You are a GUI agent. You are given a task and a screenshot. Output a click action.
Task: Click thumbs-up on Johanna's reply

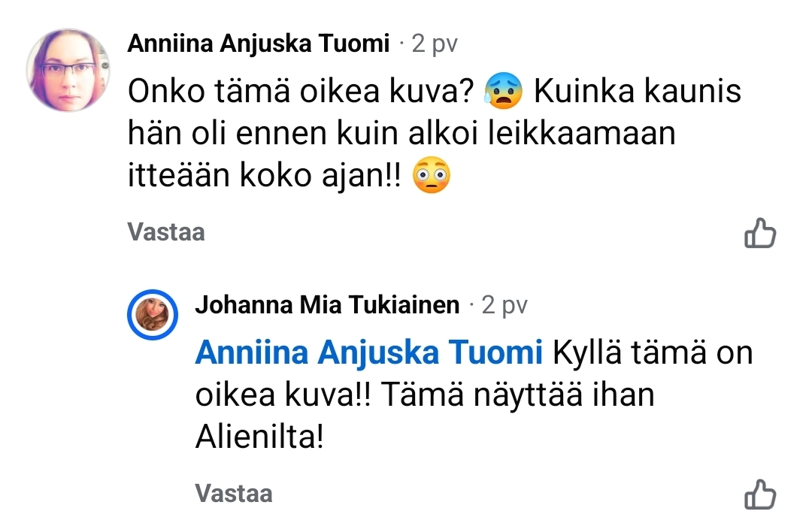tap(759, 494)
